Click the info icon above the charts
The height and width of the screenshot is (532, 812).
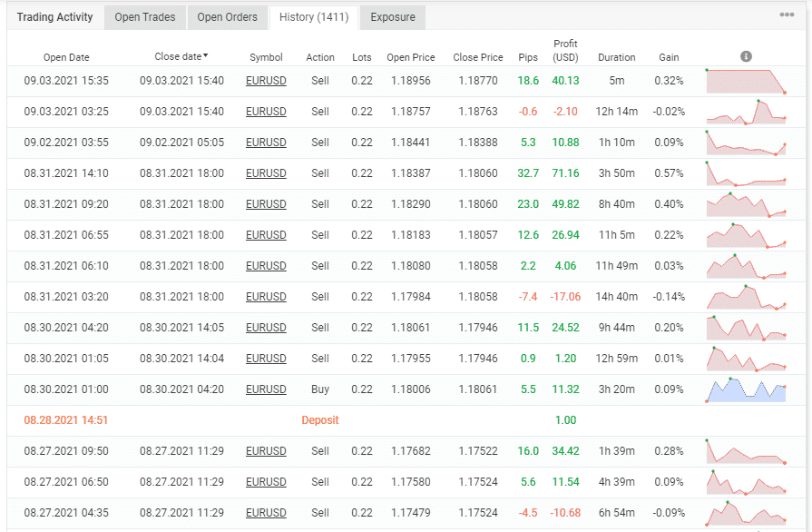[746, 56]
